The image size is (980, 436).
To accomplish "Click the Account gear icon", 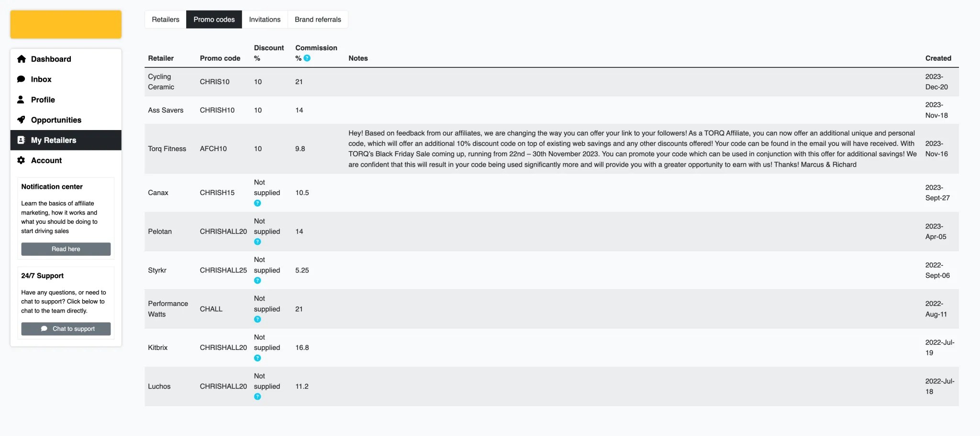I will pyautogui.click(x=21, y=160).
